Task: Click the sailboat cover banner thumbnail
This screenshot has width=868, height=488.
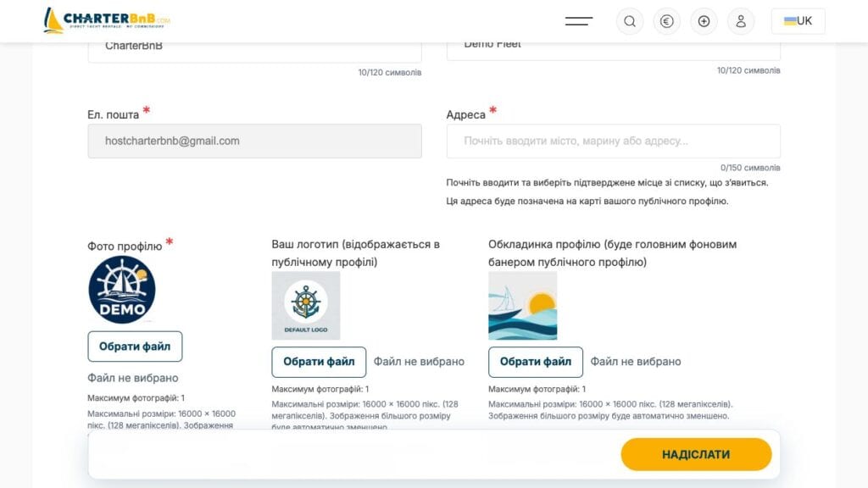Action: coord(522,305)
